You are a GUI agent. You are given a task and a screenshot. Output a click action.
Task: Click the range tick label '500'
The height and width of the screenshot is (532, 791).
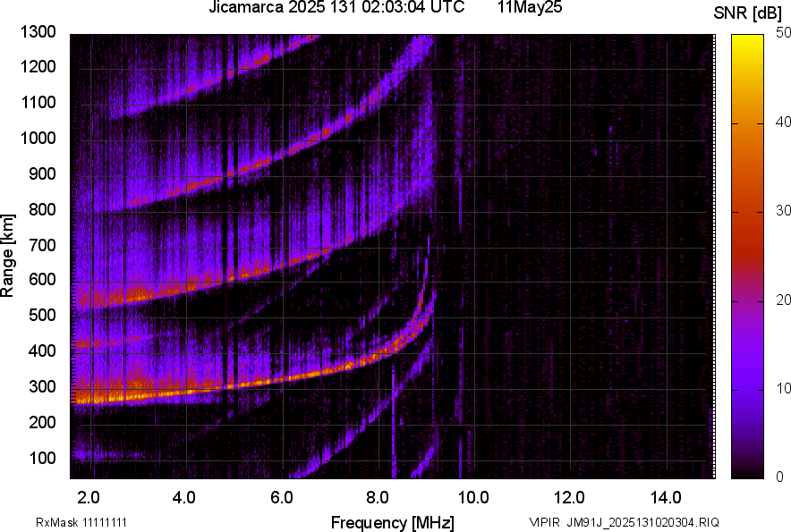[x=42, y=315]
